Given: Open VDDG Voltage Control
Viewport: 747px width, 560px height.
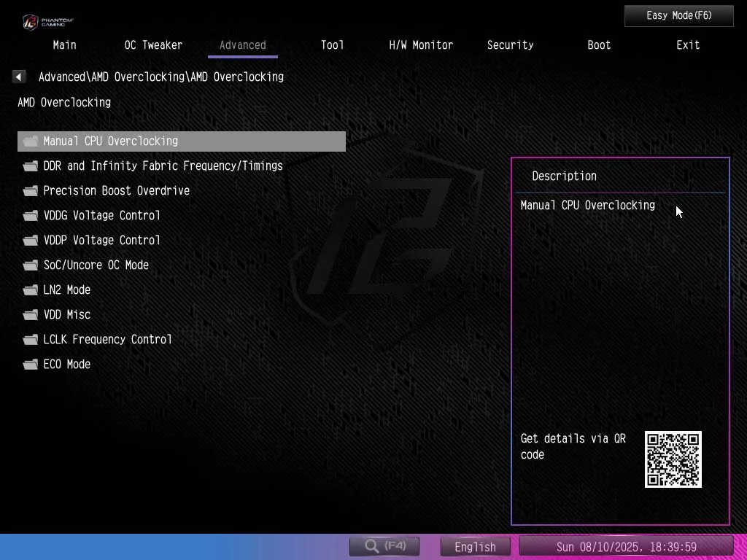Looking at the screenshot, I should click(x=101, y=216).
